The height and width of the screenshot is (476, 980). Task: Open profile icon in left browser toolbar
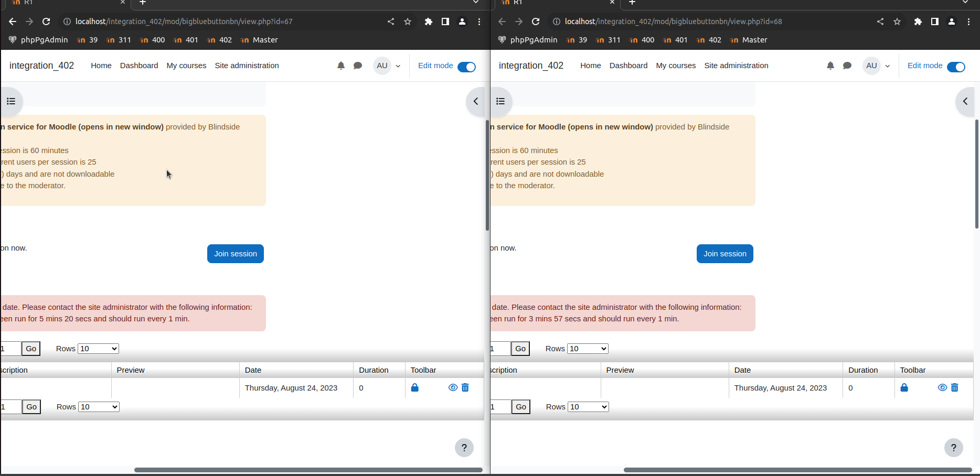pos(462,21)
